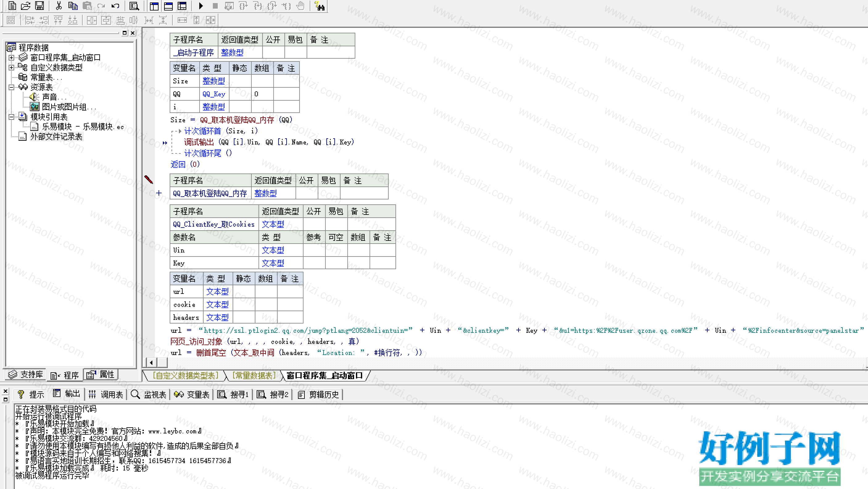Click the view current statement debug icon
The image size is (868, 489).
pos(229,6)
